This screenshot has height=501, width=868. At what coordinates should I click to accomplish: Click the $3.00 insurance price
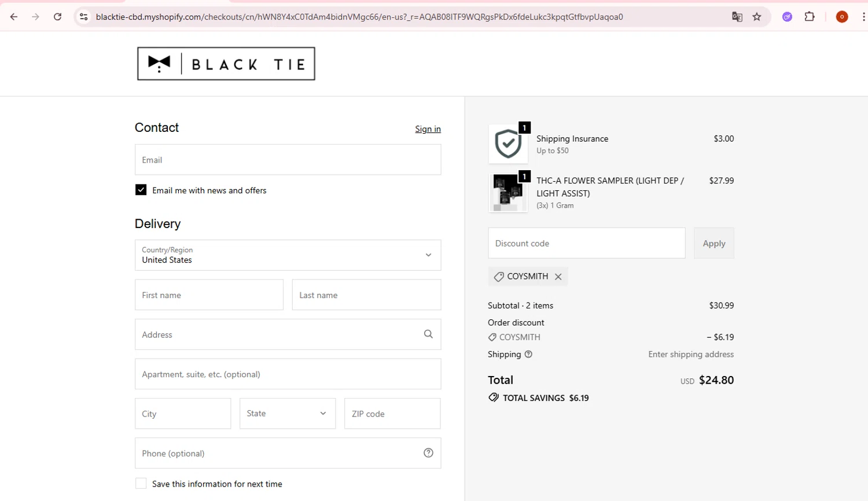click(724, 138)
